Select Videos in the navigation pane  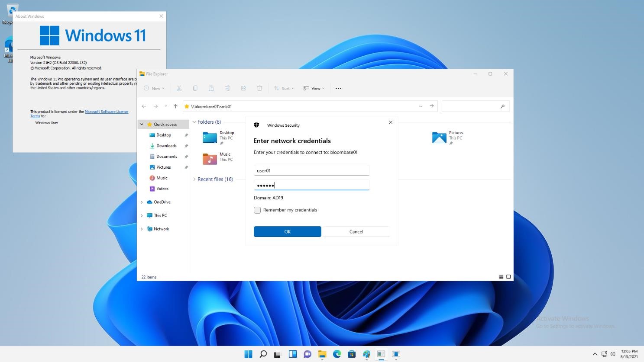click(x=162, y=189)
